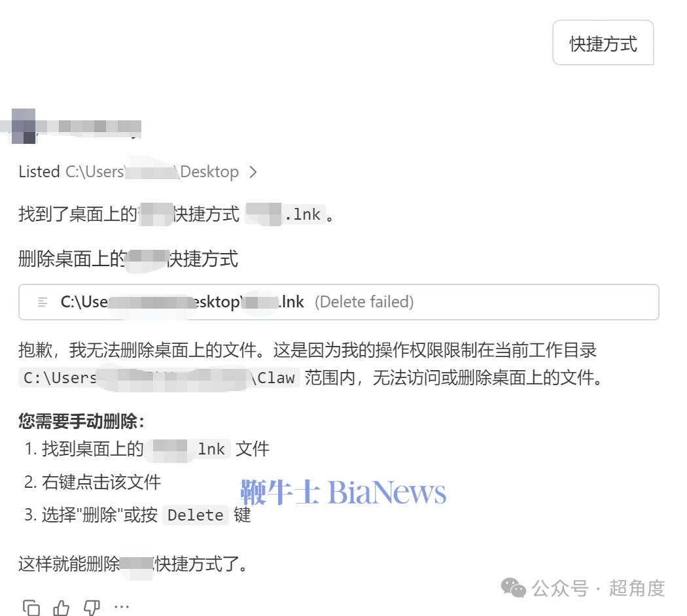The image size is (687, 616).
Task: Expand the chevron beside the Desktop path
Action: pos(253,171)
